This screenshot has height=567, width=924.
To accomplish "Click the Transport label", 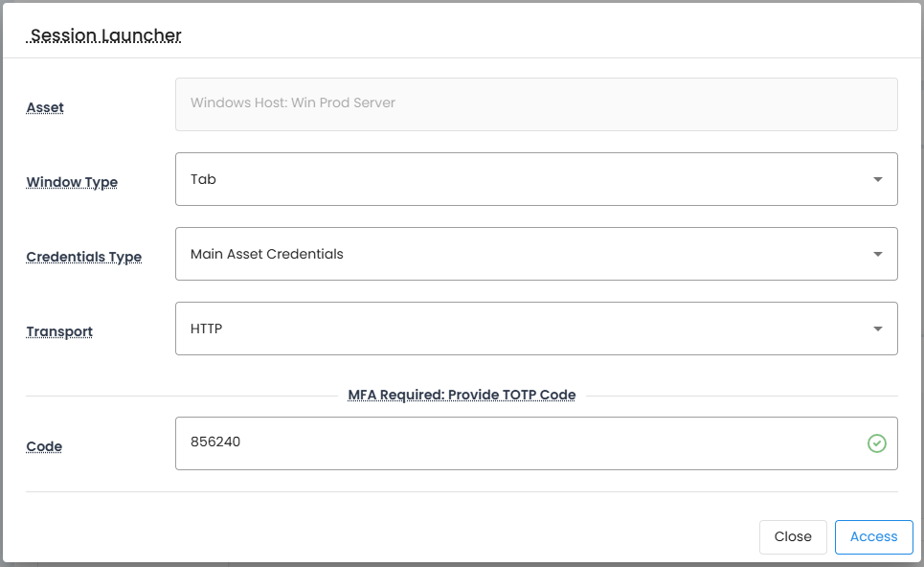I will (59, 331).
